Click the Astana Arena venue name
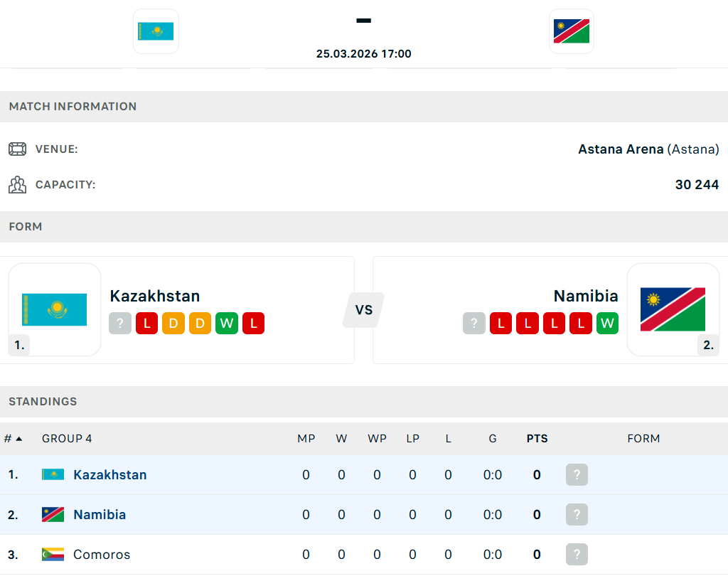The height and width of the screenshot is (581, 728). point(621,149)
